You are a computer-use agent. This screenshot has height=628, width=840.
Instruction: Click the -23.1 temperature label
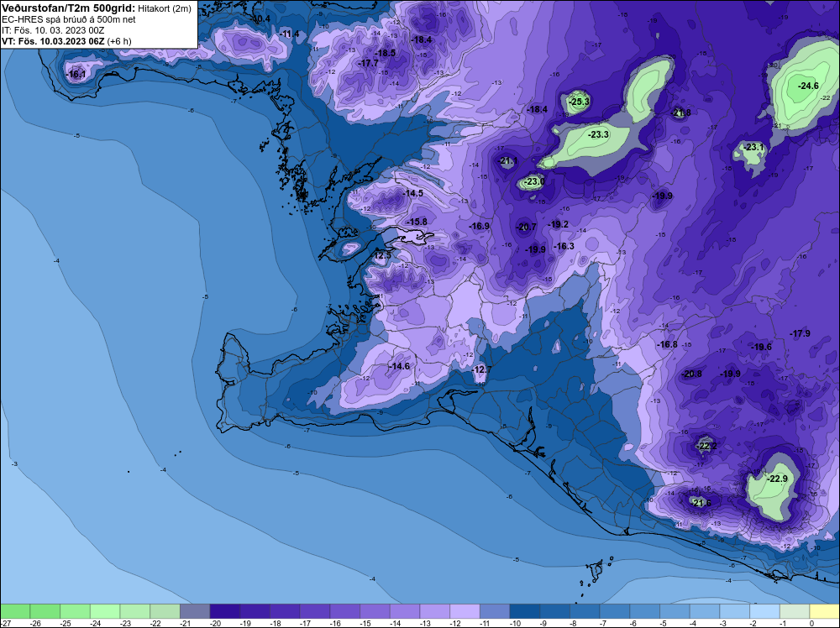pyautogui.click(x=753, y=147)
